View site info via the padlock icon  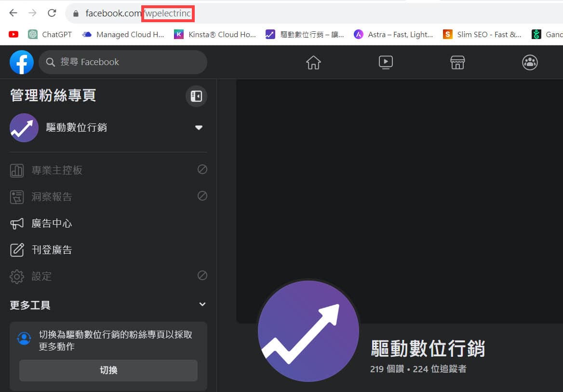[76, 14]
